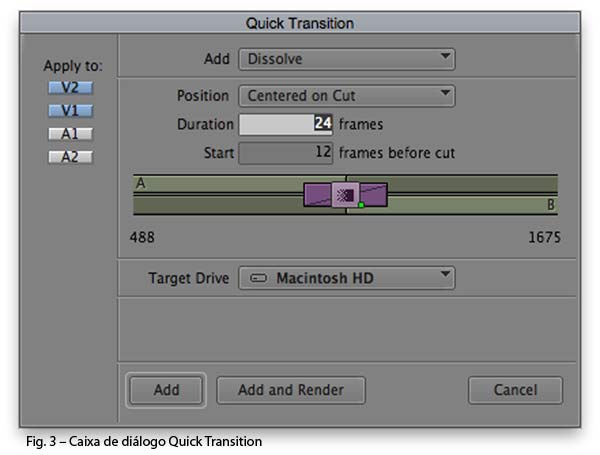The width and height of the screenshot is (600, 455).
Task: Toggle the V1 track button
Action: [x=69, y=110]
